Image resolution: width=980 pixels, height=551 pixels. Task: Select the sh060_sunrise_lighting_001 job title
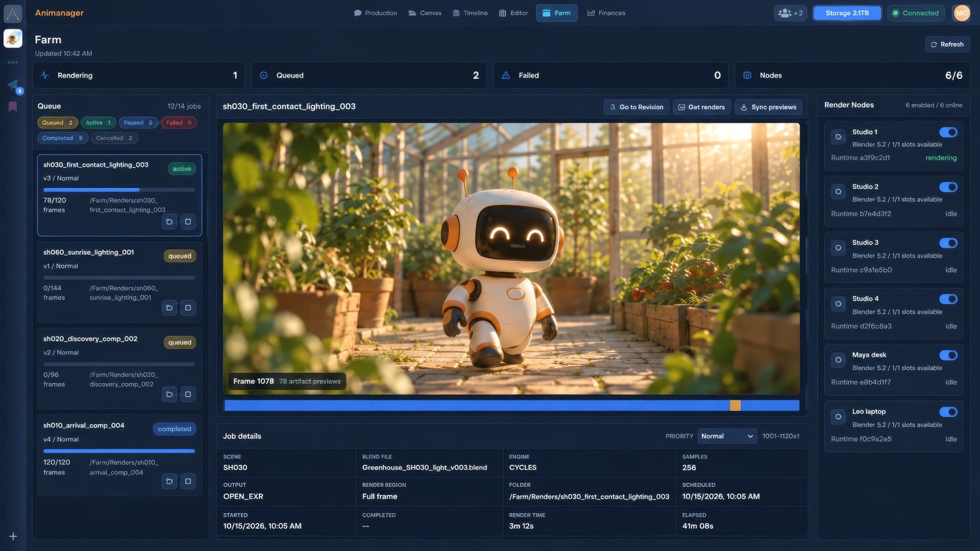88,253
